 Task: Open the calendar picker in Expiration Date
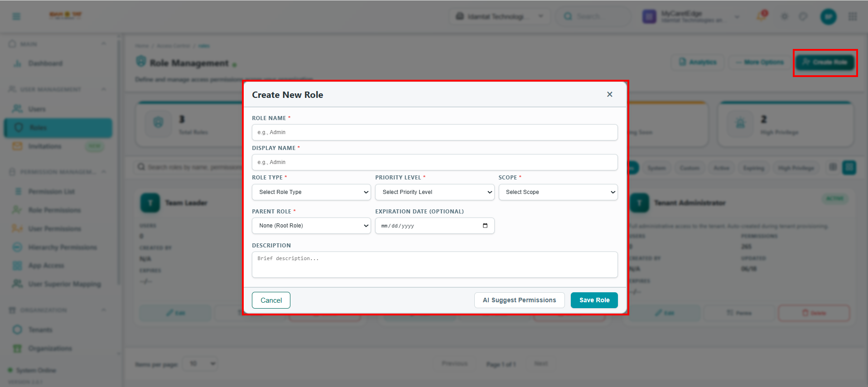tap(485, 226)
